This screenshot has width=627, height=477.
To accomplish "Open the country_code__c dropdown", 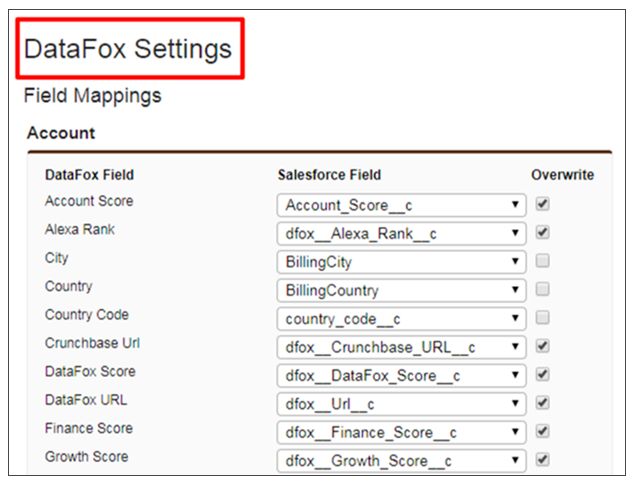I will coord(401,319).
